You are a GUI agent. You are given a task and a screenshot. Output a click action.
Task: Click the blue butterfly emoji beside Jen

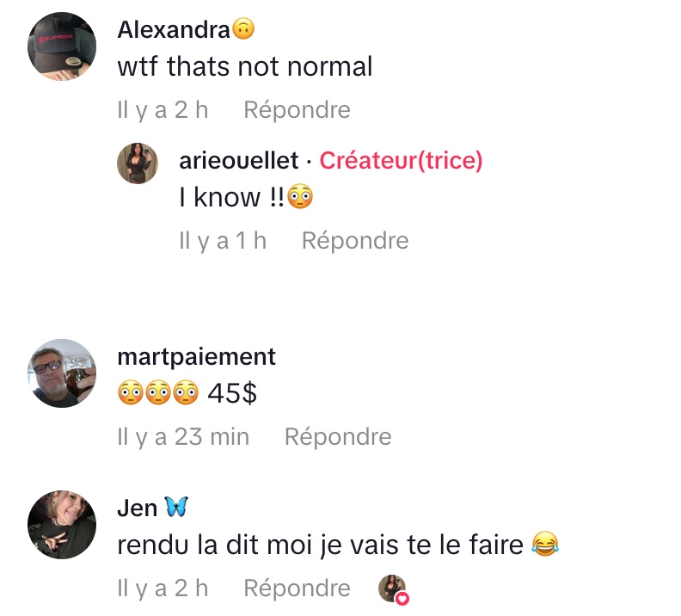176,507
